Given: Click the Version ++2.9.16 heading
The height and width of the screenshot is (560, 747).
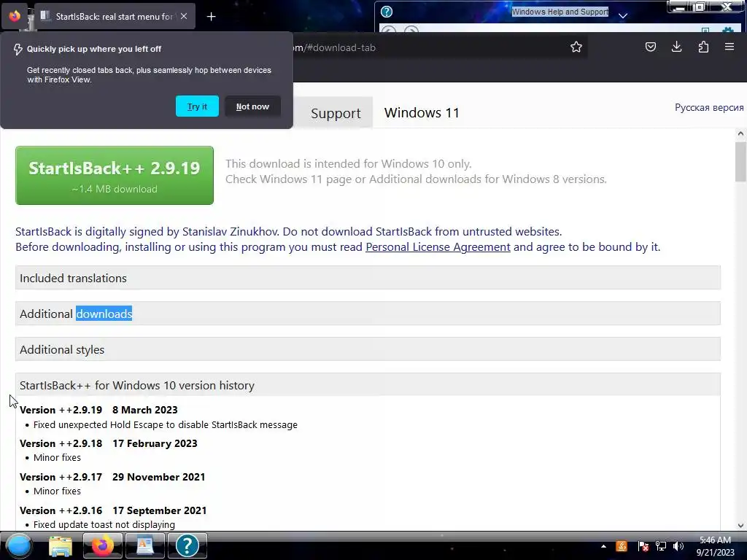Looking at the screenshot, I should (113, 510).
